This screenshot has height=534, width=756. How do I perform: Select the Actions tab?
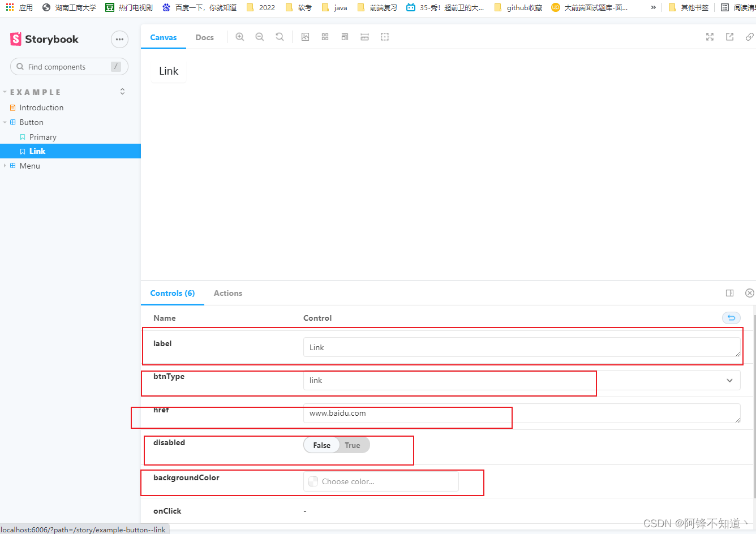click(x=228, y=293)
